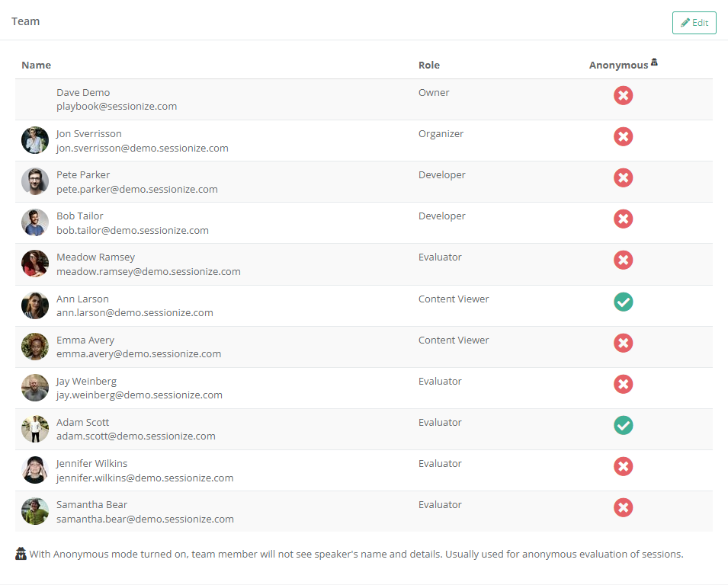
Task: Click the spy icon in the footer note
Action: 21,554
